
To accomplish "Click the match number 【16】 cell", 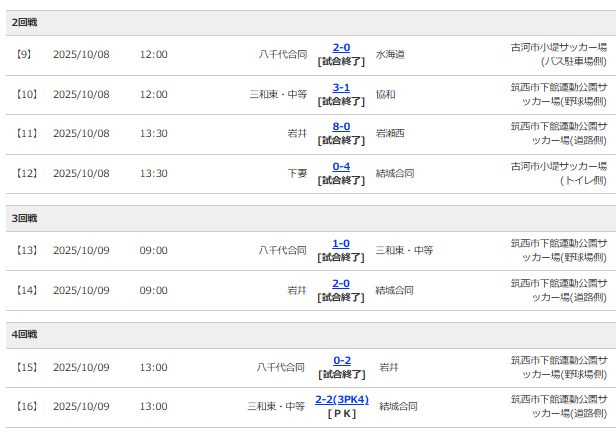I will 27,407.
